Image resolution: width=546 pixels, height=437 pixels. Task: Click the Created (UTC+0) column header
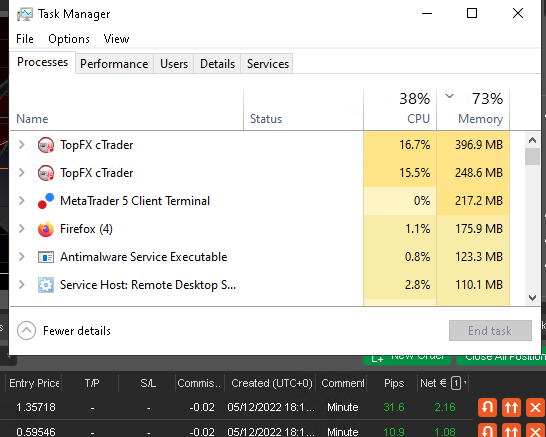pos(272,383)
